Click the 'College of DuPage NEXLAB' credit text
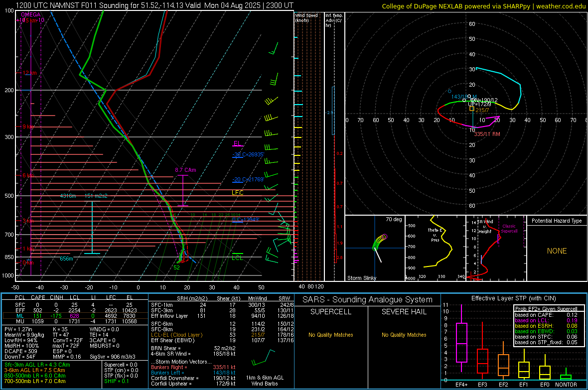 483,6
